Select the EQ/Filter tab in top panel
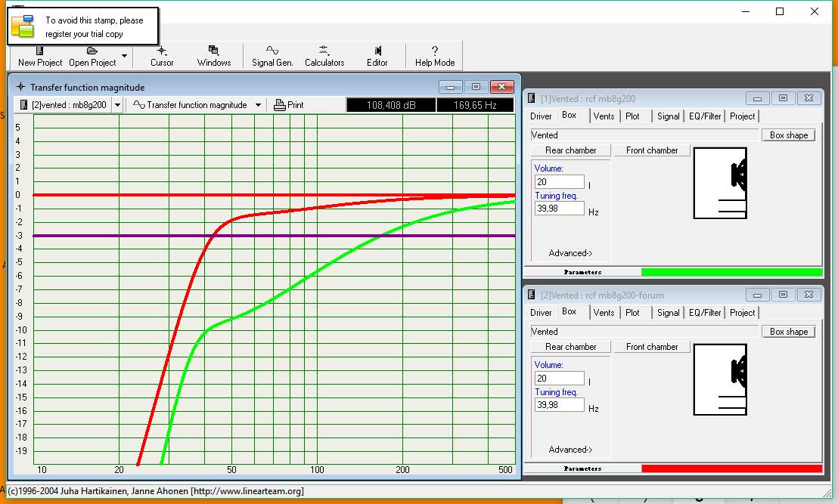This screenshot has width=838, height=504. point(705,116)
